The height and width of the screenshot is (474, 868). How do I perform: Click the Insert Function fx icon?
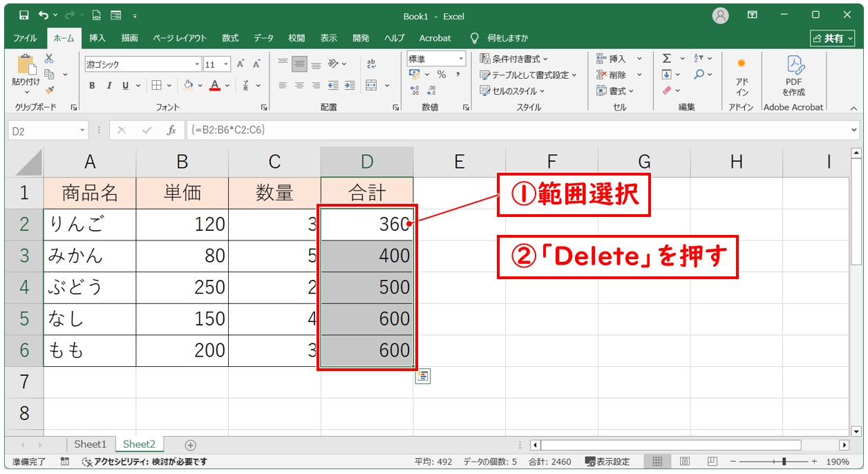171,130
